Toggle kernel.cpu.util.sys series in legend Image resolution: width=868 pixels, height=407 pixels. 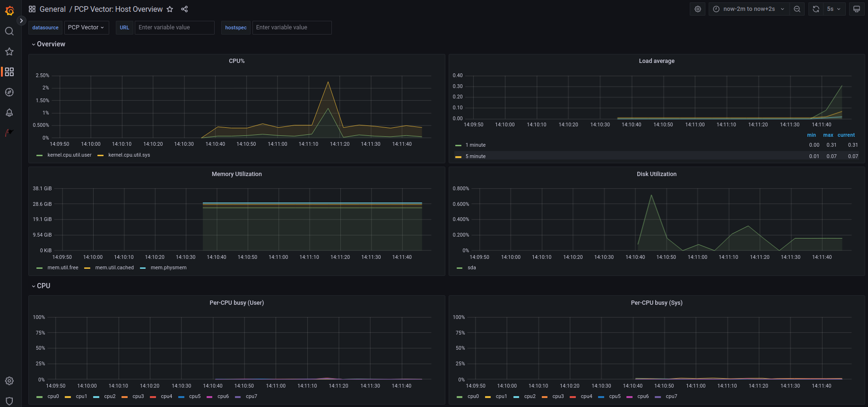click(x=129, y=155)
